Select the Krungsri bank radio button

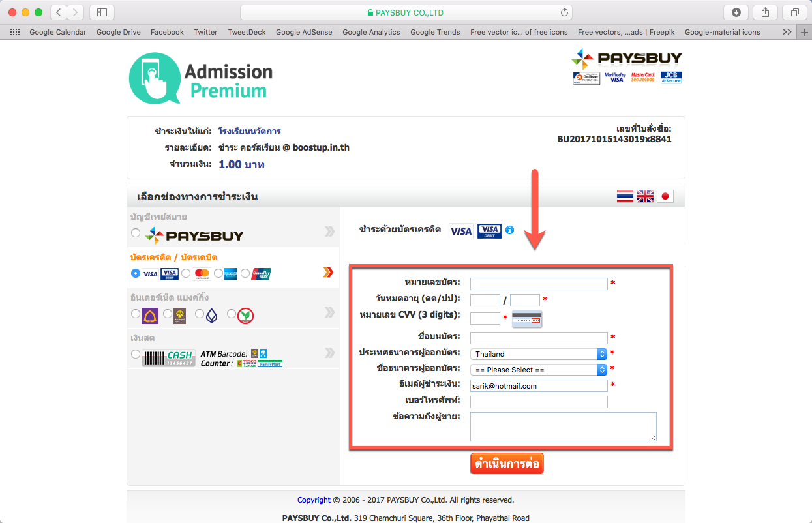(x=168, y=314)
